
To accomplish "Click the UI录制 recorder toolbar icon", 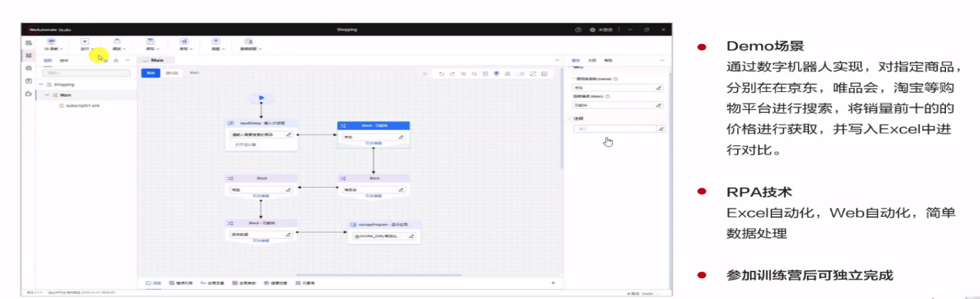I will 52,41.
